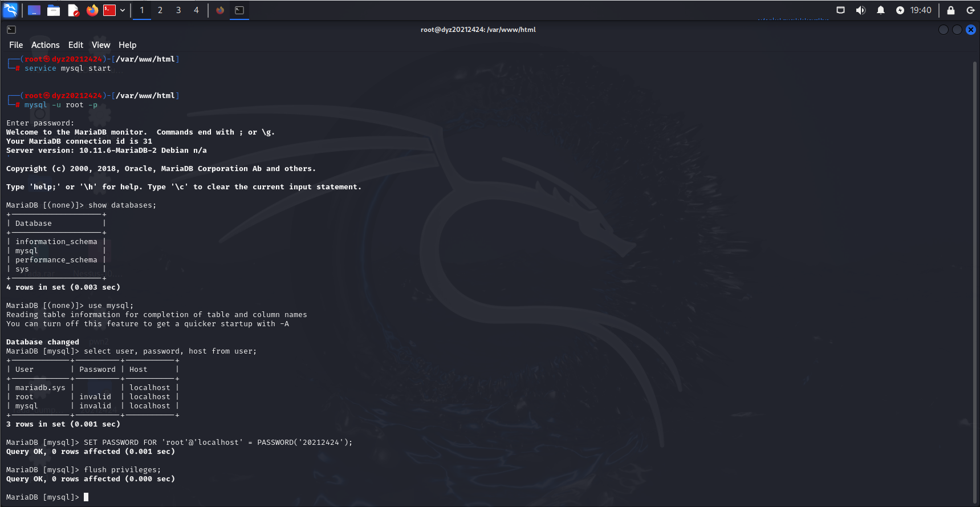980x507 pixels.
Task: Open the Edit menu
Action: tap(76, 45)
